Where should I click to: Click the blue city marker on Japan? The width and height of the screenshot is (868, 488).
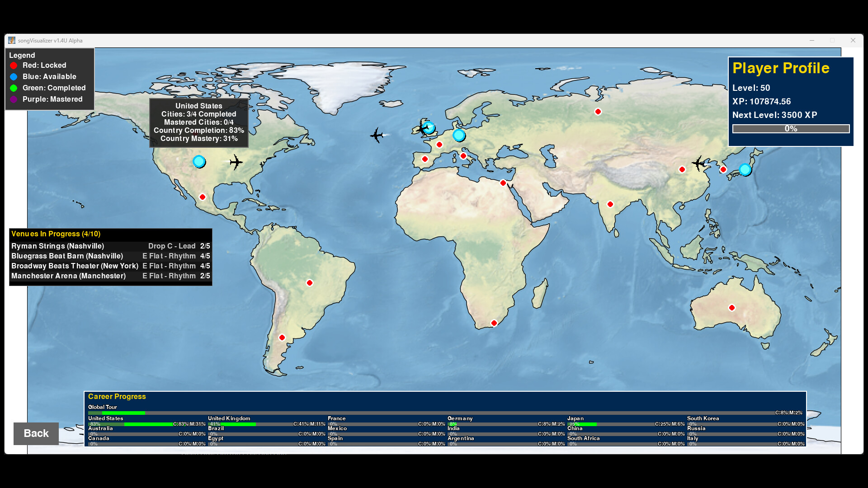click(x=745, y=169)
